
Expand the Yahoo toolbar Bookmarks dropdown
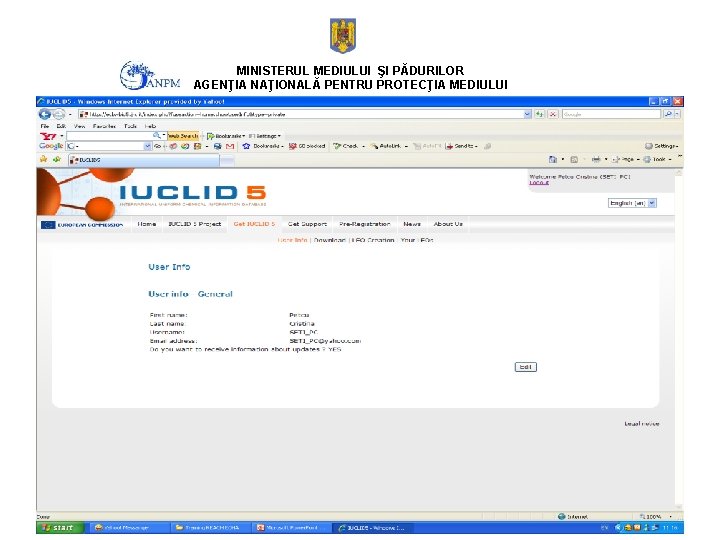click(x=244, y=136)
